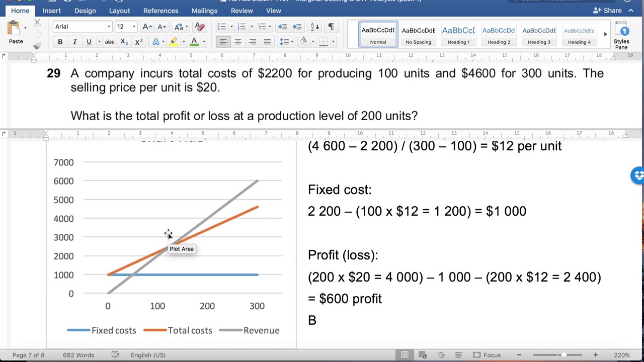
Task: Open the Home ribbon tab
Action: 20,11
